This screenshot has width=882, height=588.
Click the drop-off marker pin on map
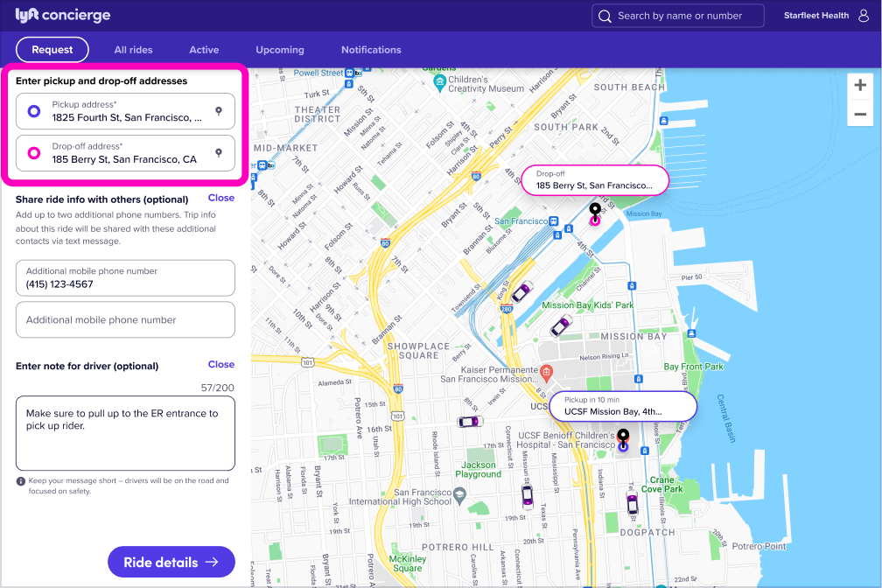click(595, 213)
